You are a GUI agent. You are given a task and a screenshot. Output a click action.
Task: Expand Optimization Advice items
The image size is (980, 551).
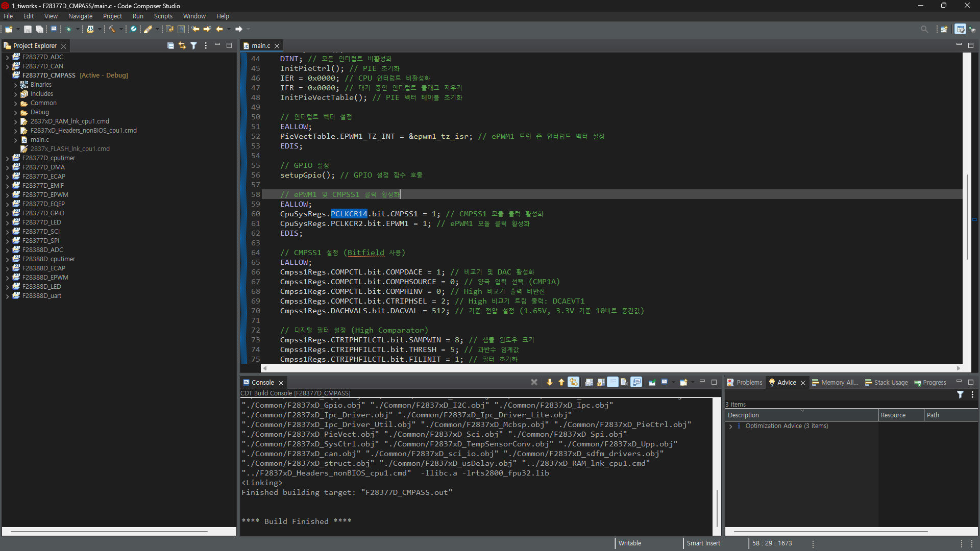pos(730,426)
